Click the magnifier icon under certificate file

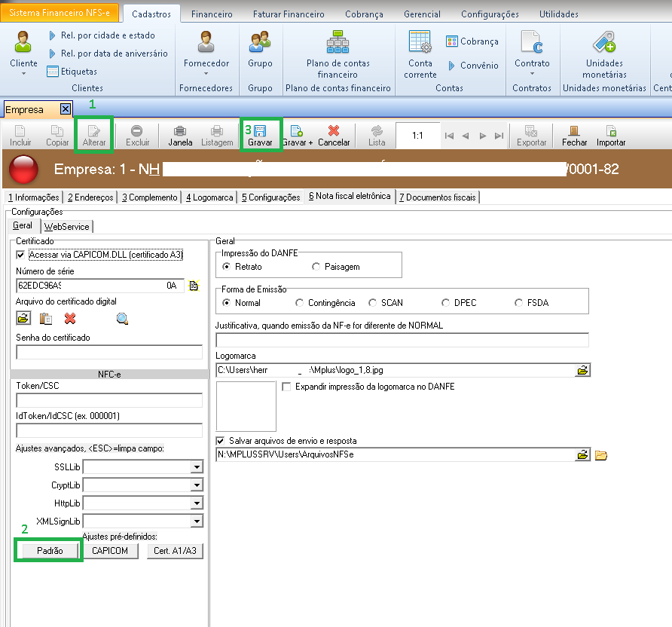(x=122, y=319)
